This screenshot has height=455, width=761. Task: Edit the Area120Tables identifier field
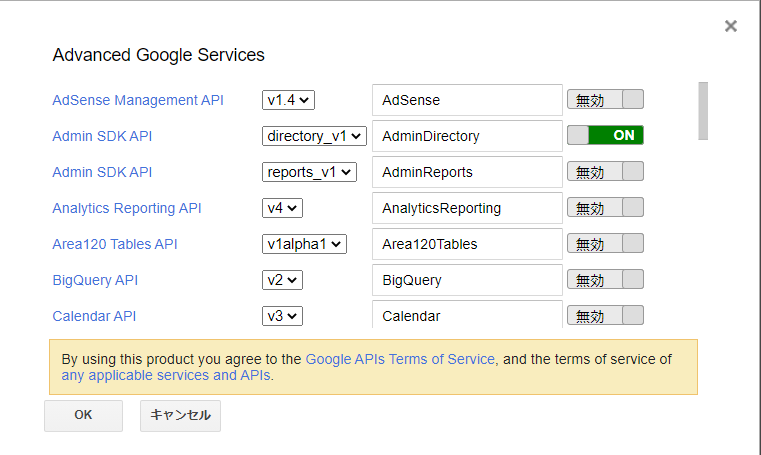tap(467, 244)
